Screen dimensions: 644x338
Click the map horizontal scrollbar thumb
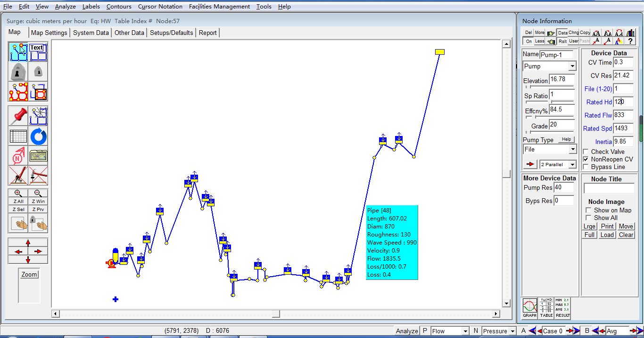pos(276,314)
